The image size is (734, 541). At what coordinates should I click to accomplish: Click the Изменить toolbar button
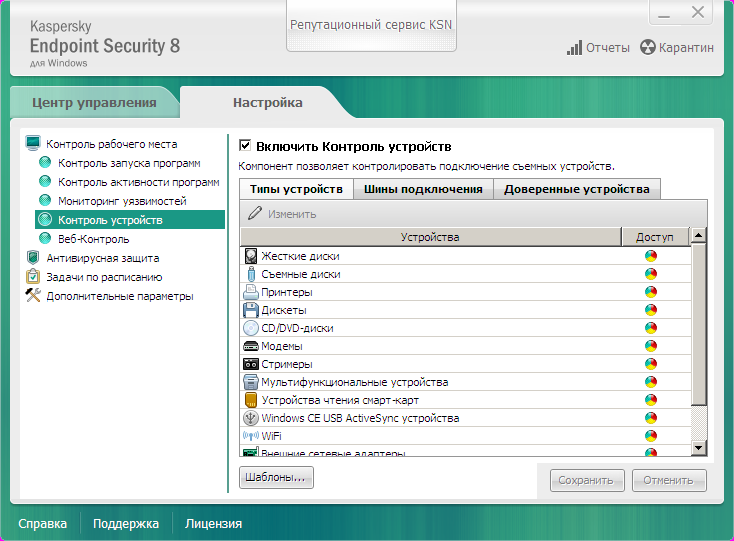pos(282,214)
